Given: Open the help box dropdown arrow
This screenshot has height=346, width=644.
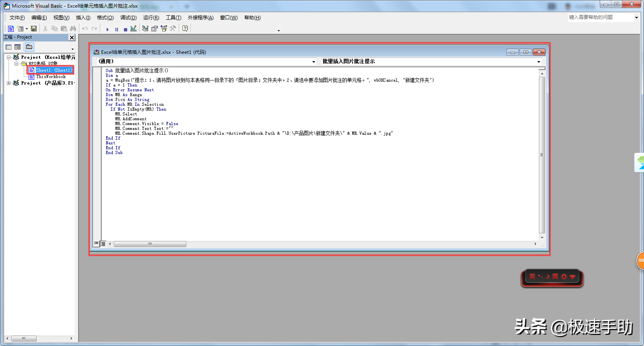Looking at the screenshot, I should (x=636, y=17).
